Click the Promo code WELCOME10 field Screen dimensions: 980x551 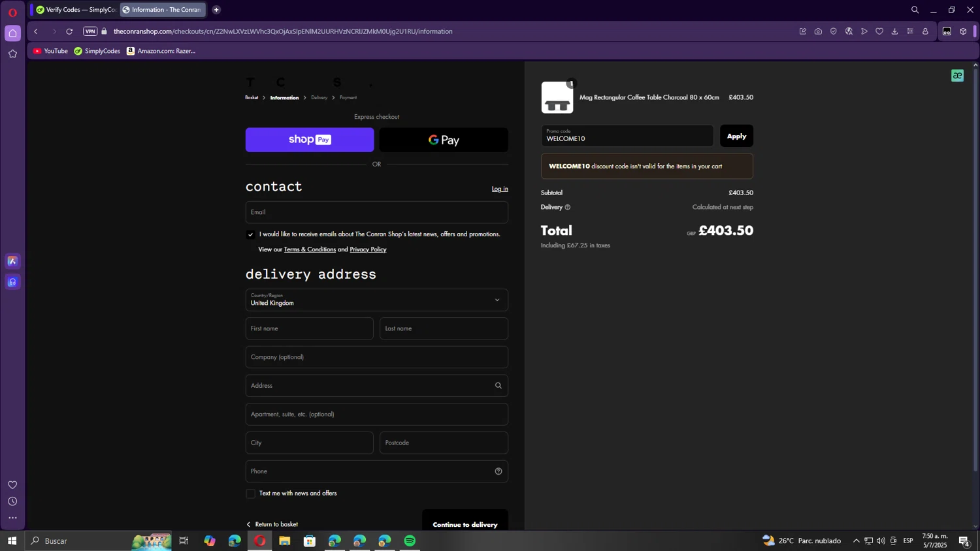tap(627, 136)
